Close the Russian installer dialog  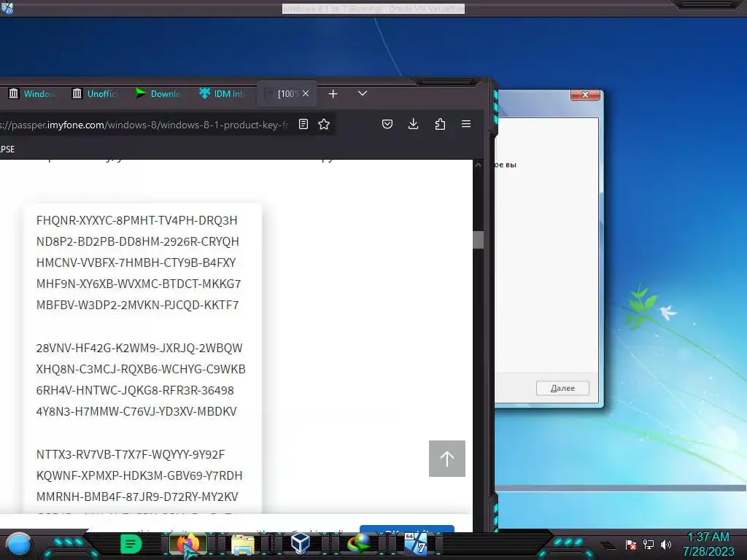(586, 94)
